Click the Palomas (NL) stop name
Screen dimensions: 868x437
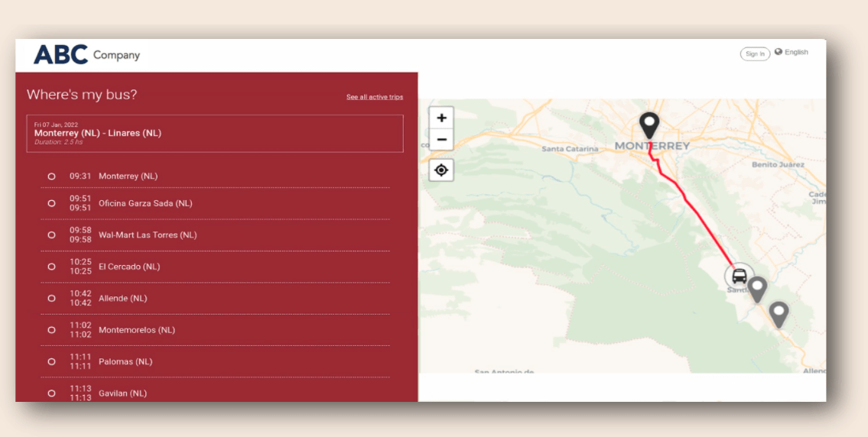[x=125, y=362]
